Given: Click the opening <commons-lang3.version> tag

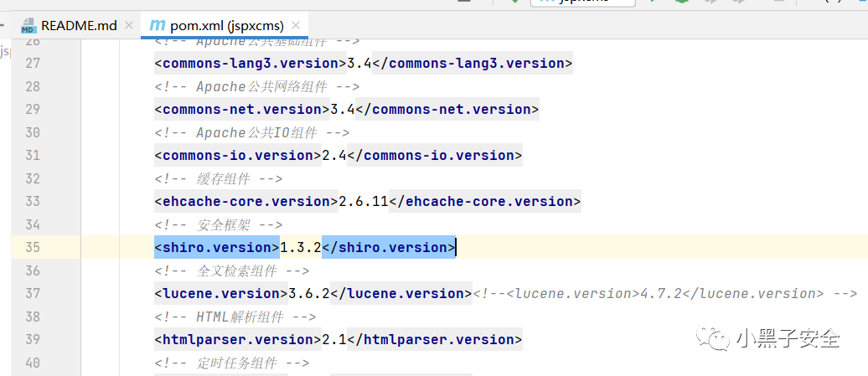Looking at the screenshot, I should [251, 63].
